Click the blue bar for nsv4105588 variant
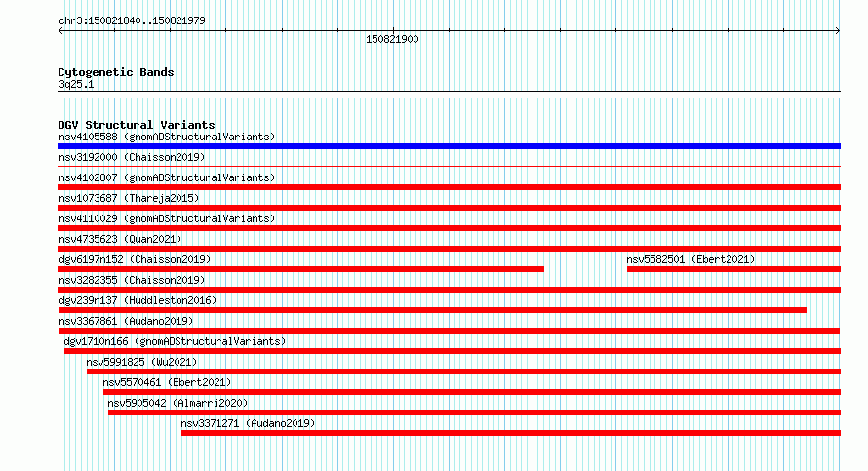The width and height of the screenshot is (868, 471). tap(449, 146)
